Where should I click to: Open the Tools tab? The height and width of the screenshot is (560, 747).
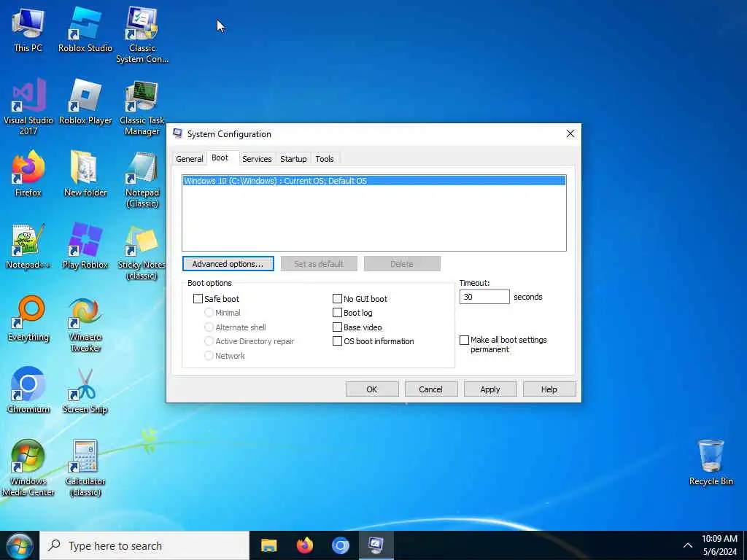click(x=325, y=159)
